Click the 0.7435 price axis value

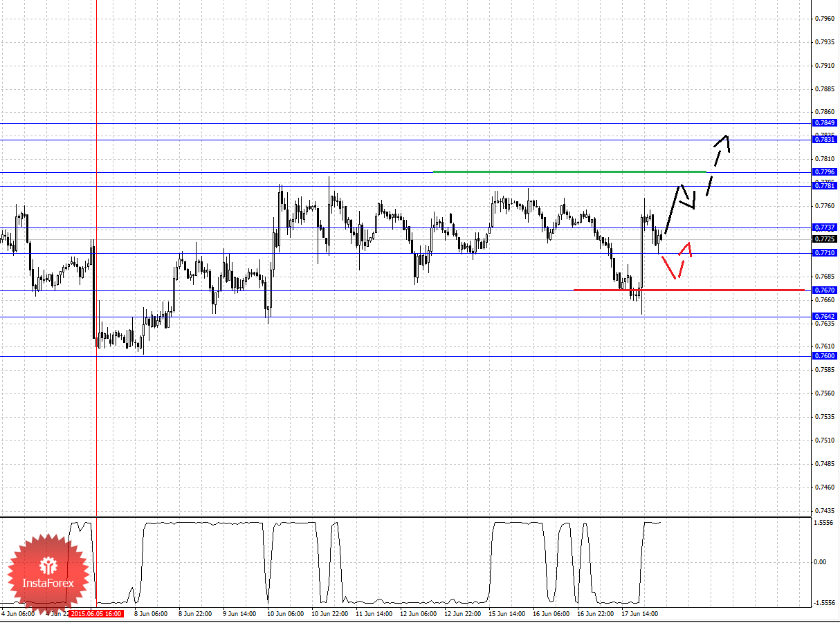tap(825, 510)
